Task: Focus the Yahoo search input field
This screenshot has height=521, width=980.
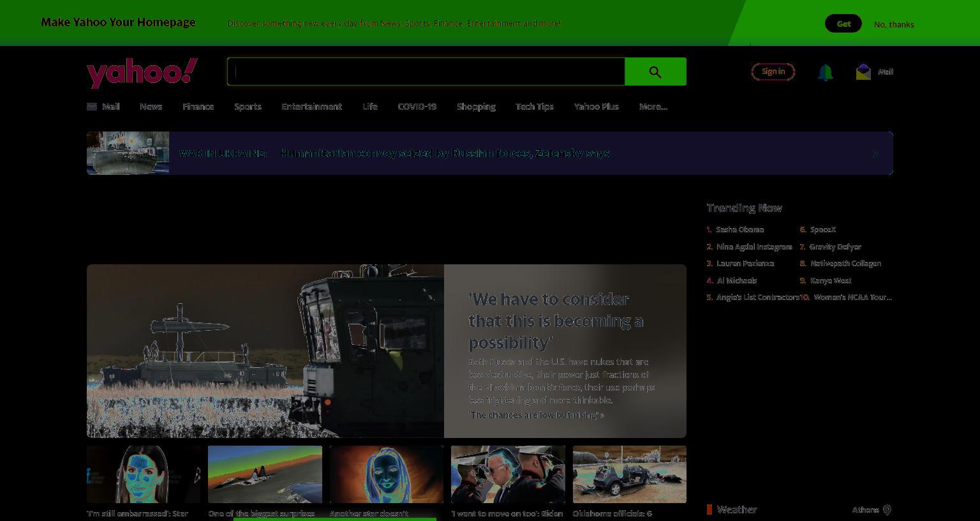Action: tap(426, 72)
